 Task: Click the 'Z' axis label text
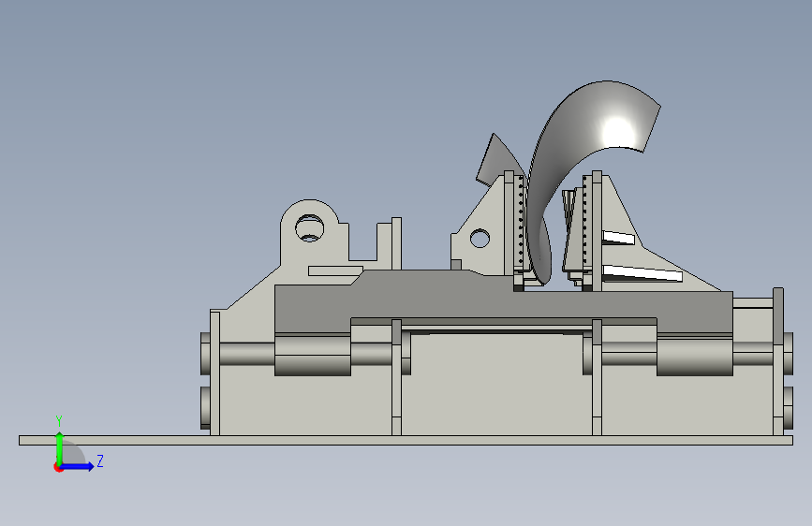pos(100,460)
